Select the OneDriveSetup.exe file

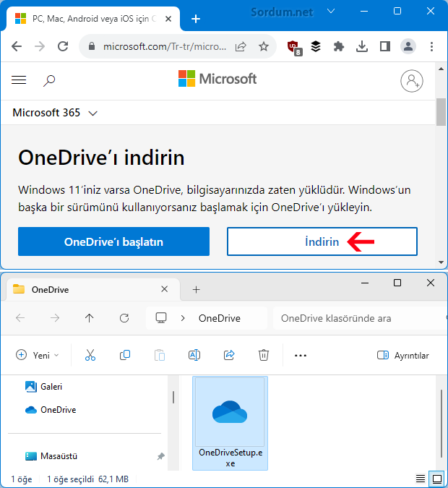coord(231,423)
